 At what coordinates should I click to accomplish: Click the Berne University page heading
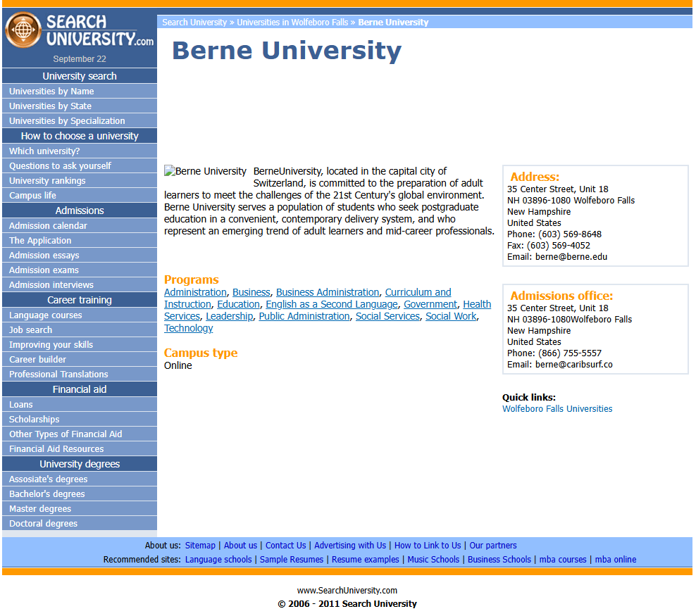pos(287,51)
